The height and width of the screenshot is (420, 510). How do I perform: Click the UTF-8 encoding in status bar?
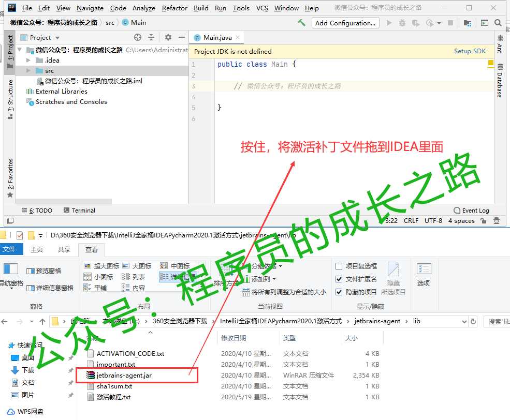coord(433,221)
